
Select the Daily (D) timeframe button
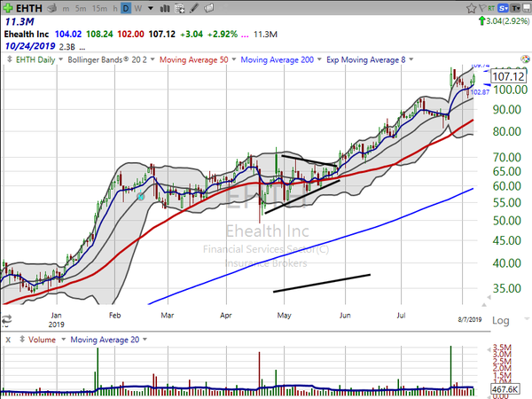coord(125,7)
